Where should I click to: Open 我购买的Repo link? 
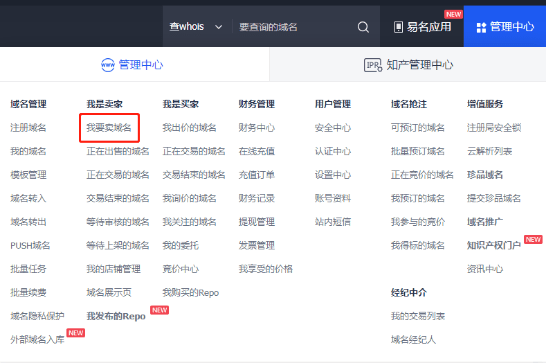point(190,293)
